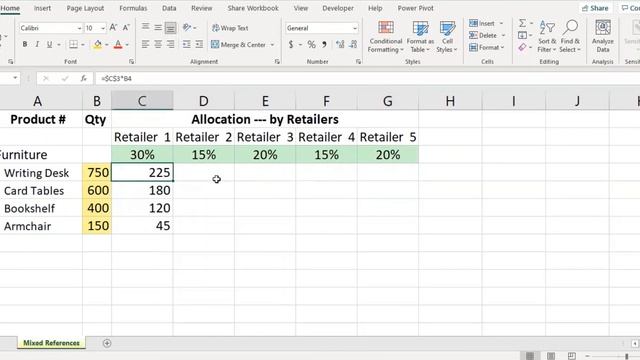
Task: Select Top Align icon
Action: click(145, 27)
